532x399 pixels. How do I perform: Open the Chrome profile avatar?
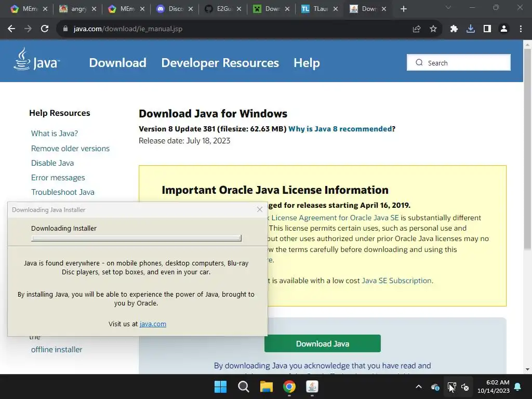coord(504,29)
